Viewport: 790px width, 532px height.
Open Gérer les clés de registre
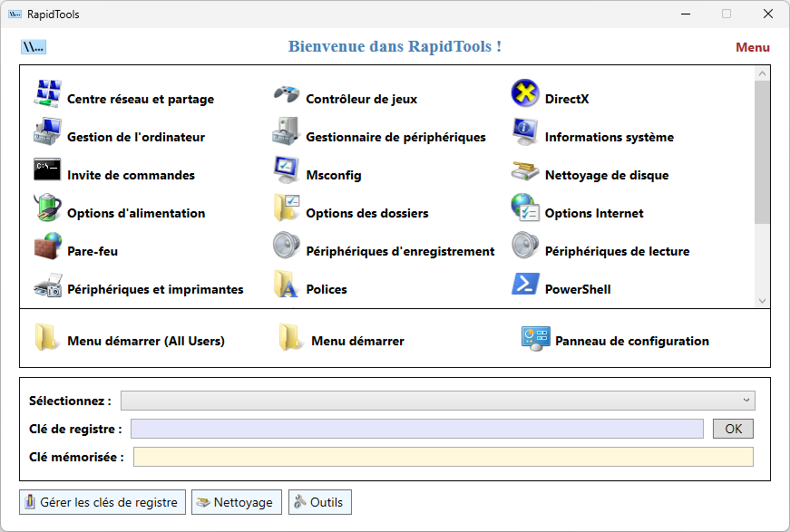[x=102, y=502]
